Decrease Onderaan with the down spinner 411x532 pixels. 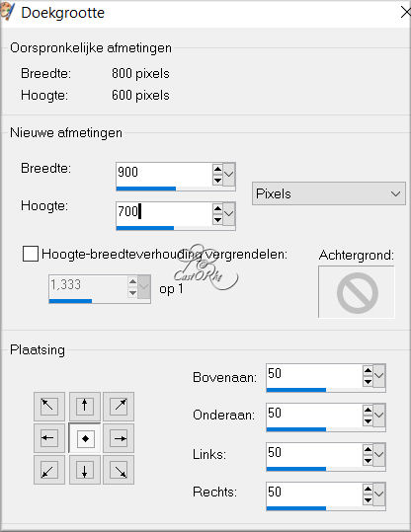368,420
